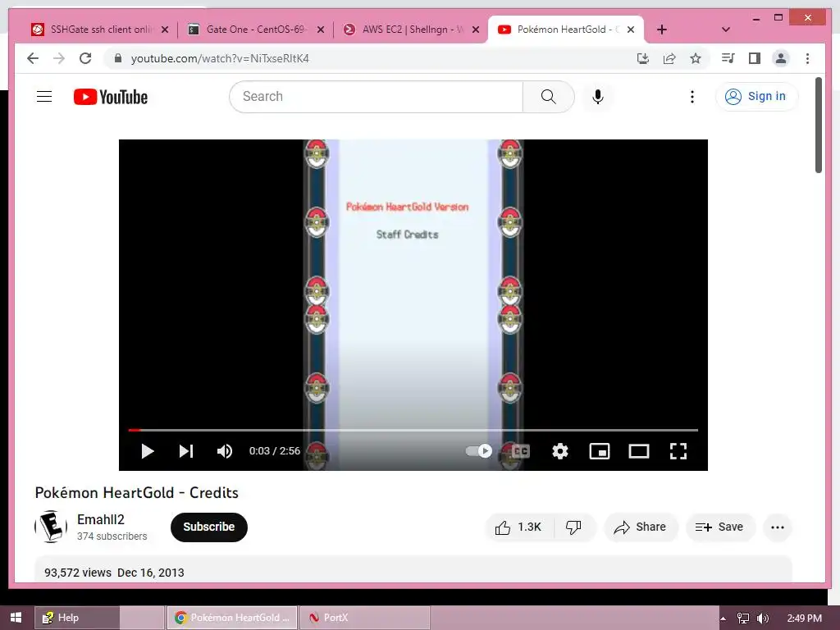
Task: Click the page vertical scrollbar
Action: point(818,126)
